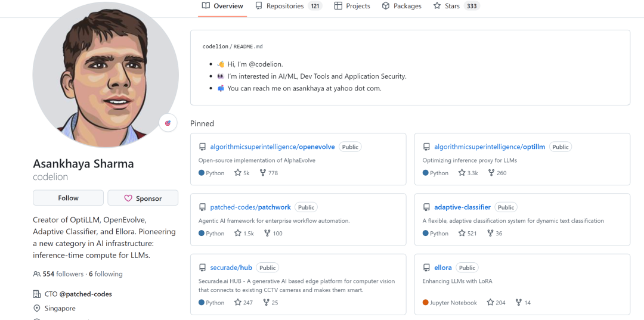This screenshot has height=320, width=644.
Task: Click the Python language color dot on patchwork
Action: [x=202, y=234]
